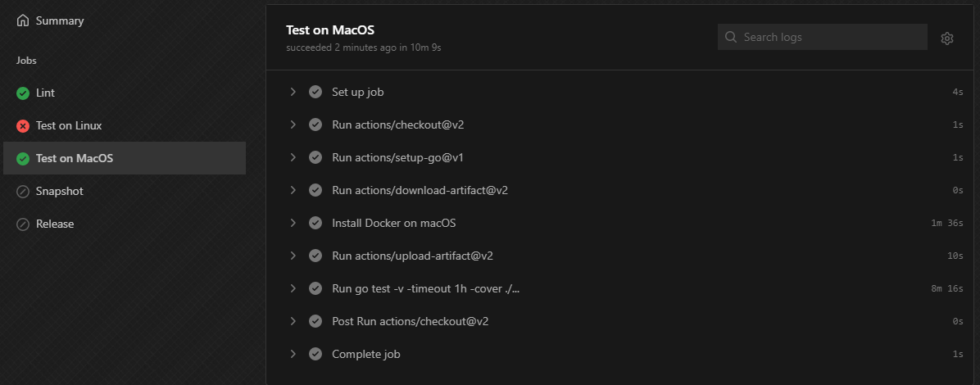Click the magnifier icon in Search logs
Screen dimensions: 980x385
pyautogui.click(x=731, y=37)
